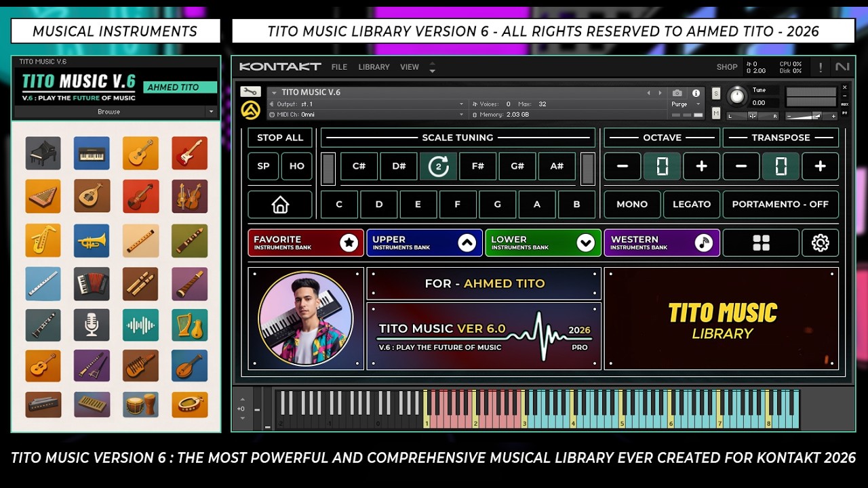Select the accordion instrument icon
The image size is (868, 488).
tap(92, 284)
